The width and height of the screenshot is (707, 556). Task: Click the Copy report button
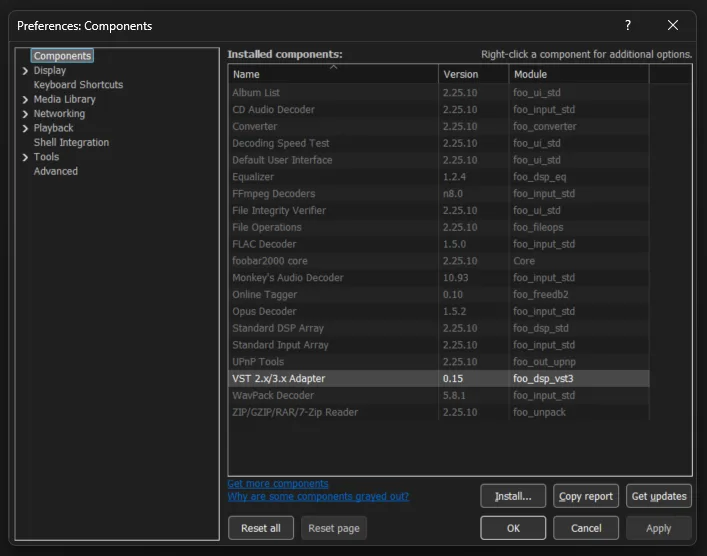click(x=586, y=496)
